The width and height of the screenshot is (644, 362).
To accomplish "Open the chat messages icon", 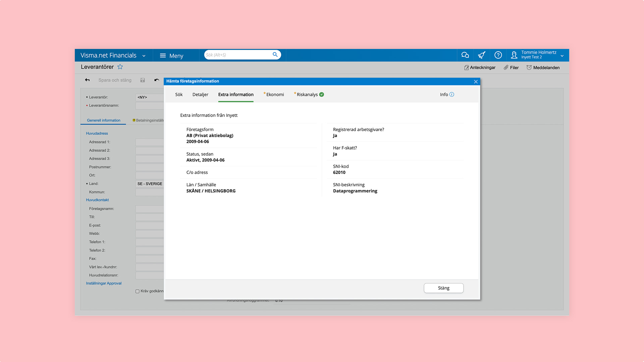I will (465, 55).
